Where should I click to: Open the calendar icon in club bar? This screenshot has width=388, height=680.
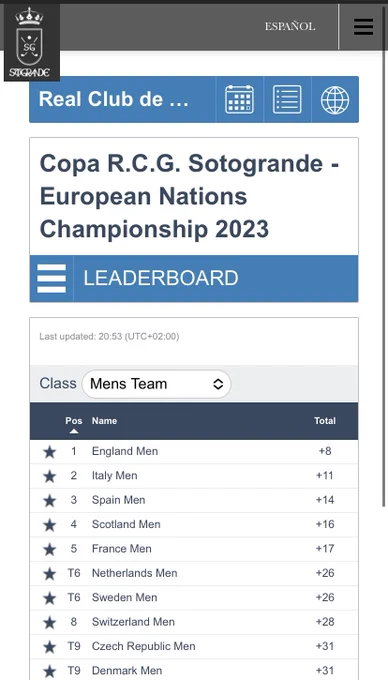pos(239,100)
